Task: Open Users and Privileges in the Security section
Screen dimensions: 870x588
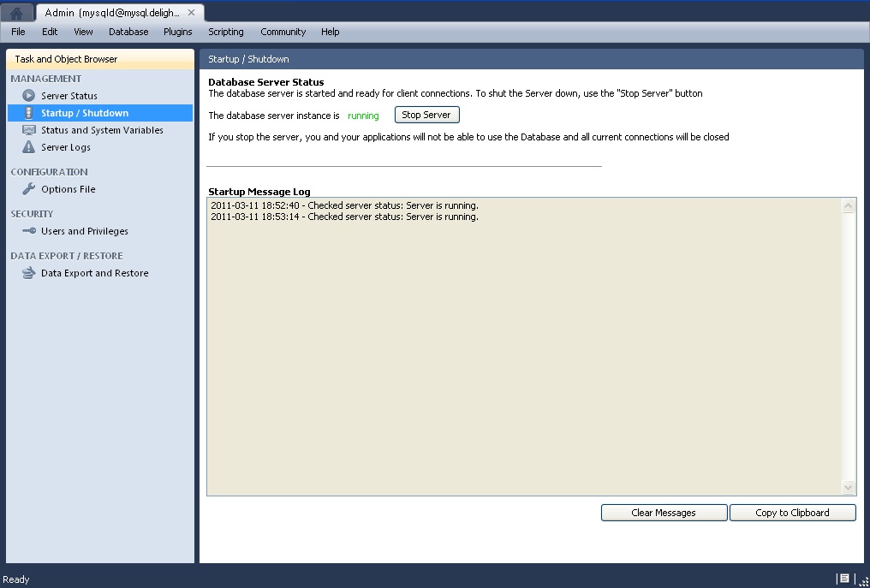Action: click(85, 230)
